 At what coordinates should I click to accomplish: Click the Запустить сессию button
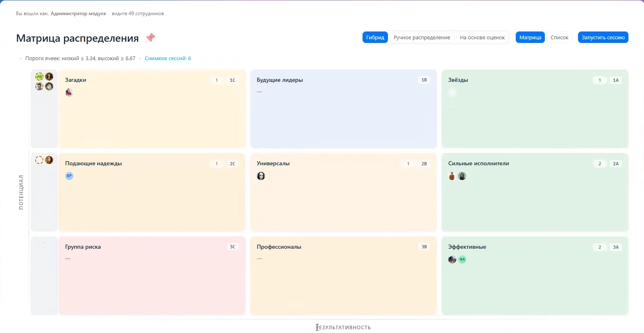[603, 37]
